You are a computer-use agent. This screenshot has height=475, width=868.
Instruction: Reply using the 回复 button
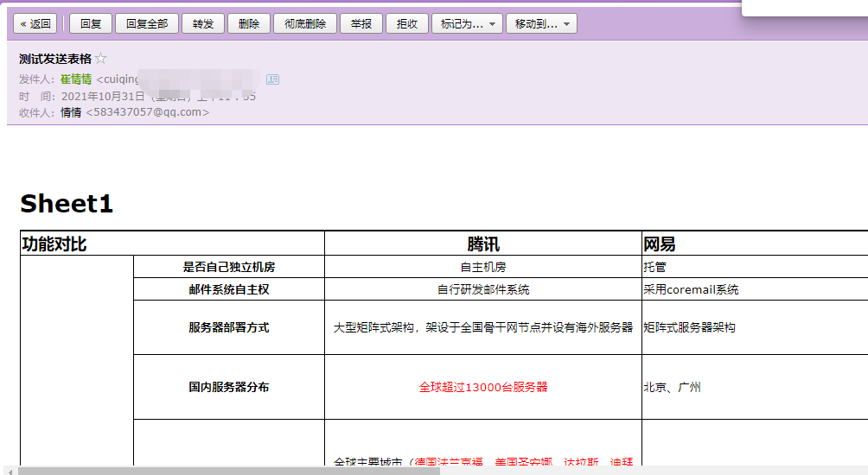91,24
